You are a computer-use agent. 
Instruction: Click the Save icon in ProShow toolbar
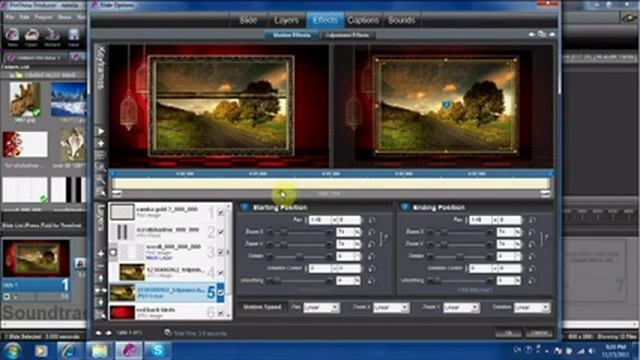point(73,37)
